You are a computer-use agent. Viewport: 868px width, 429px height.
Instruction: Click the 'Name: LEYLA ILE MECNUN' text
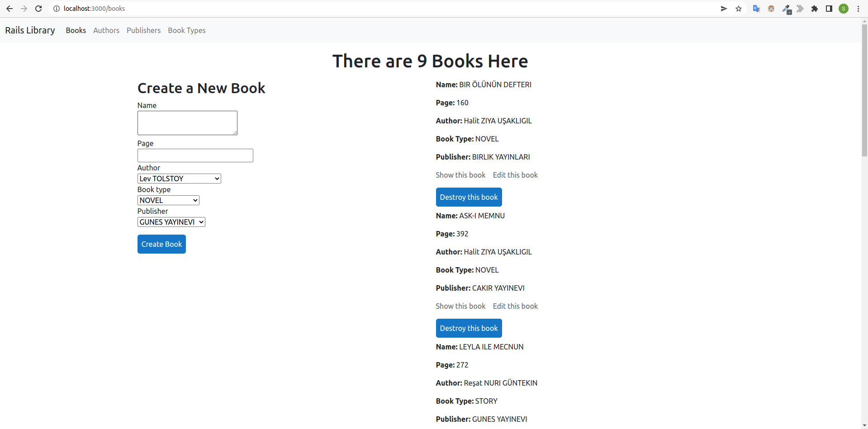click(x=480, y=347)
